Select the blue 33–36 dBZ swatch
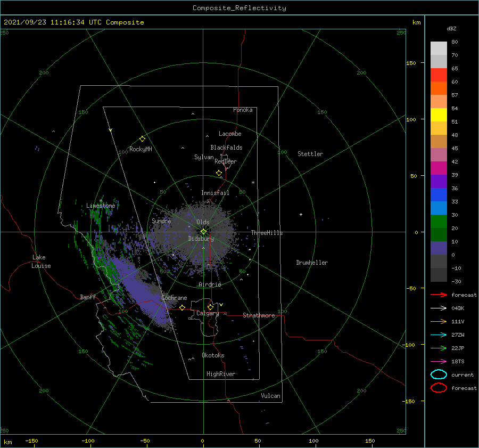The width and height of the screenshot is (479, 448). click(x=439, y=195)
